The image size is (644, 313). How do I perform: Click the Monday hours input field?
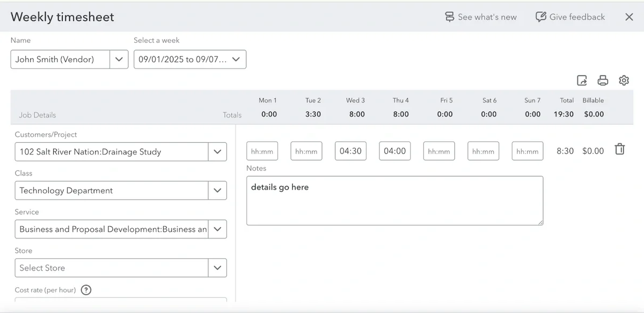pos(262,151)
